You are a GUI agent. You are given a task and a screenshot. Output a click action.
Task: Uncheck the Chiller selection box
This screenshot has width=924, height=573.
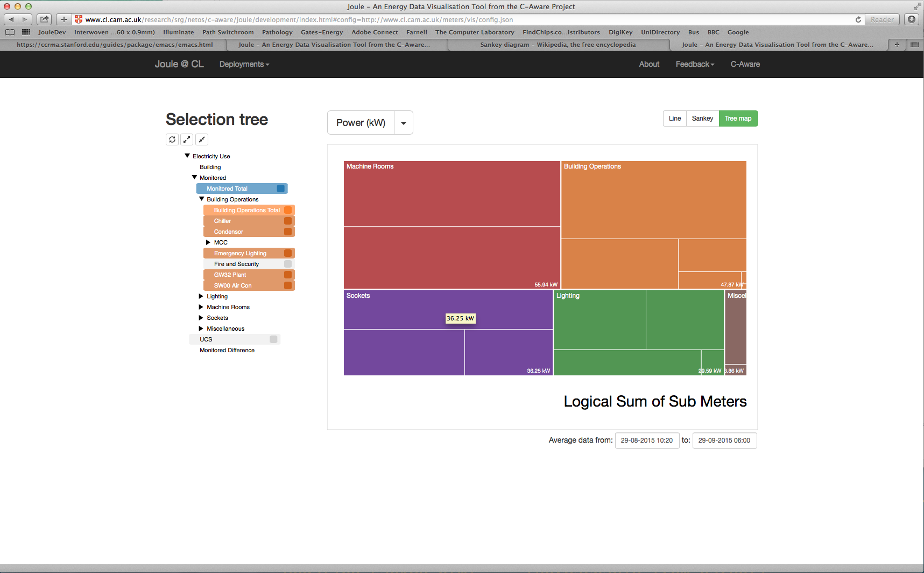coord(288,221)
